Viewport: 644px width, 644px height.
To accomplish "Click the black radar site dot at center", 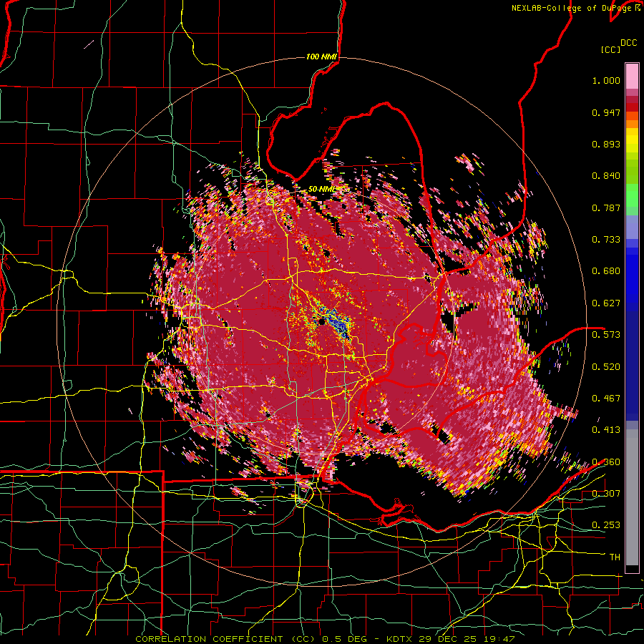I will (322, 322).
